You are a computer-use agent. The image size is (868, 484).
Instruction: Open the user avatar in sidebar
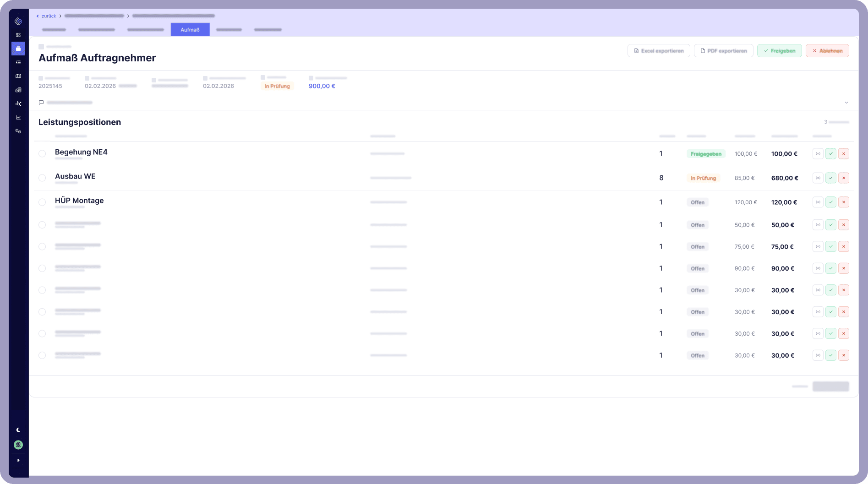coord(18,445)
